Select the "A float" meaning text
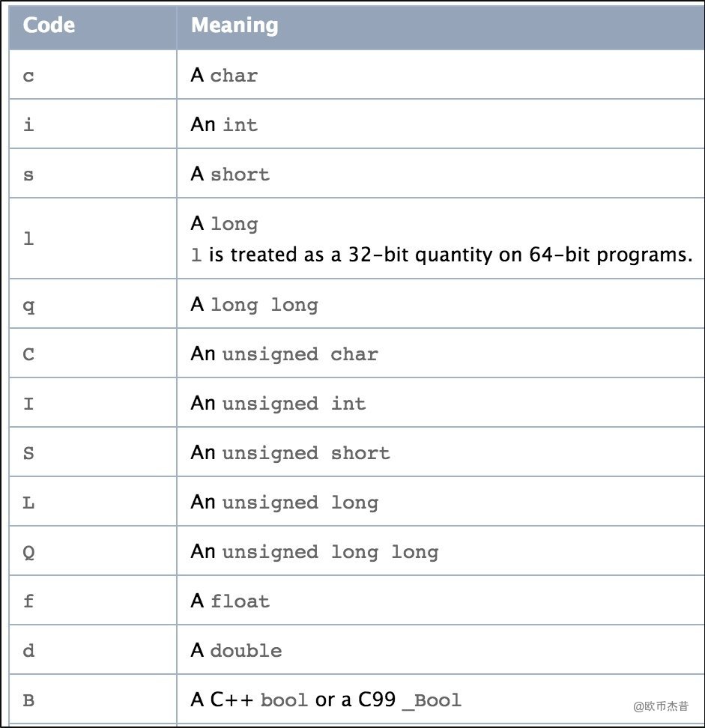The height and width of the screenshot is (728, 705). (230, 601)
